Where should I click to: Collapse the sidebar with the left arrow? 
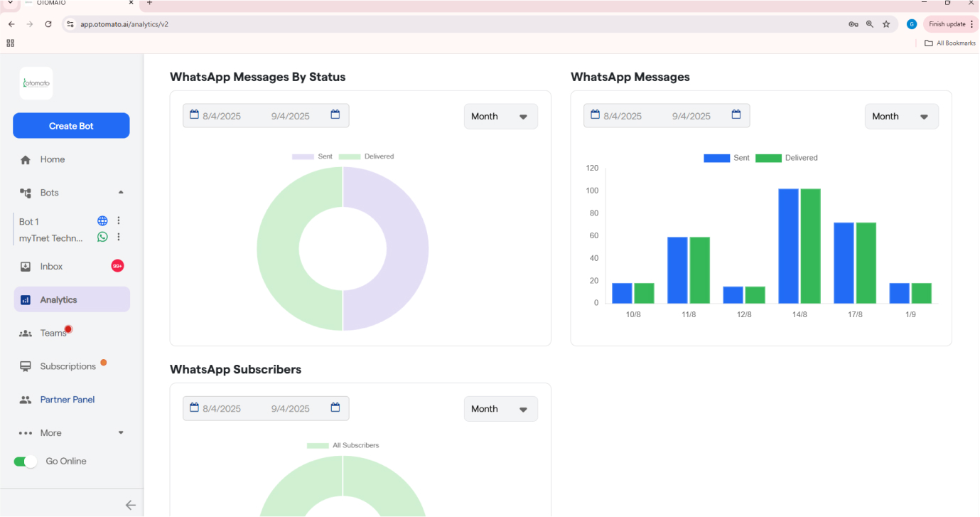(x=130, y=505)
